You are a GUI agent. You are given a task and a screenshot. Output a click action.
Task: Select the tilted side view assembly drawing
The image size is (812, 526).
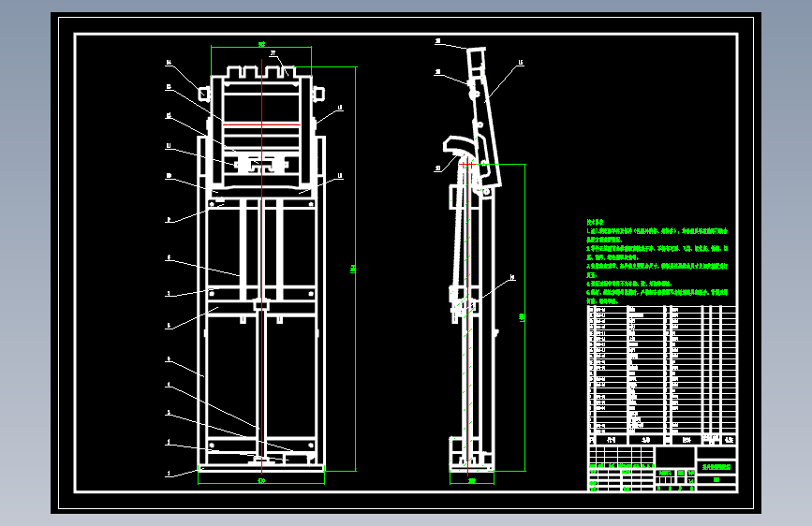pyautogui.click(x=472, y=259)
